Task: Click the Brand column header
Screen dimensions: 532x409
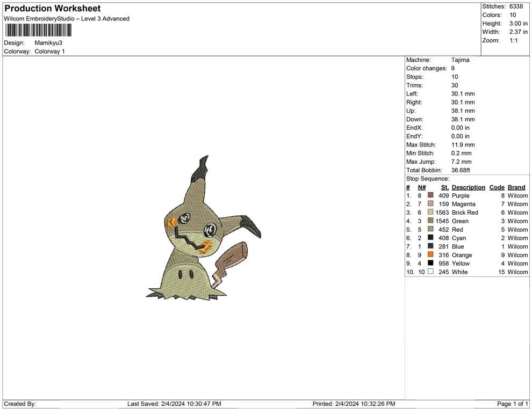Action: [516, 187]
